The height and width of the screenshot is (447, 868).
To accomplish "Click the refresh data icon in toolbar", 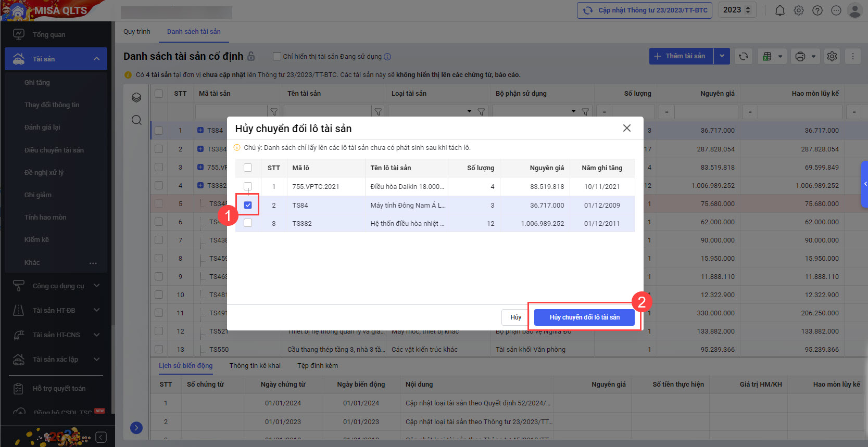I will coord(744,56).
